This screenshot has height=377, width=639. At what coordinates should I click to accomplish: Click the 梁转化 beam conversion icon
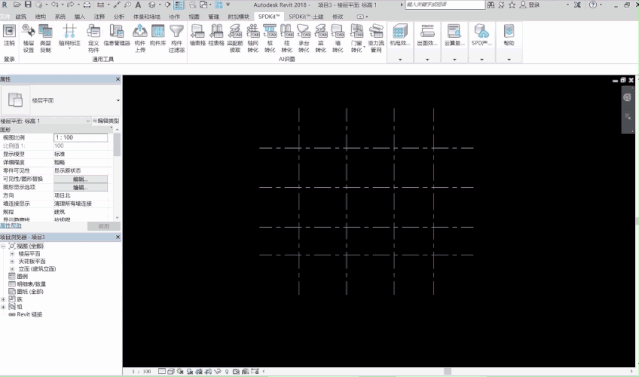pos(321,31)
